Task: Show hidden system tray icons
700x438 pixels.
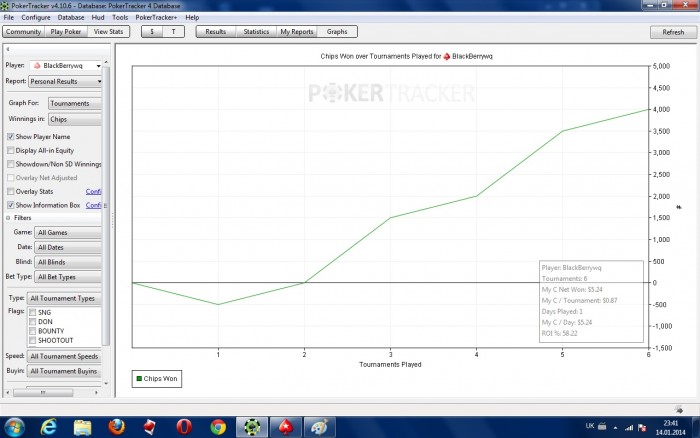Action: point(616,428)
